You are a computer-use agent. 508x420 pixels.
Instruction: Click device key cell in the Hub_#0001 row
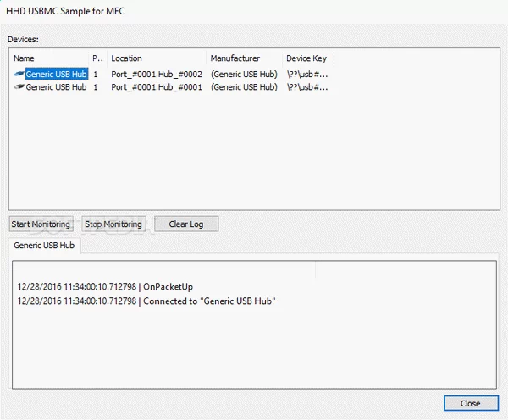[307, 87]
